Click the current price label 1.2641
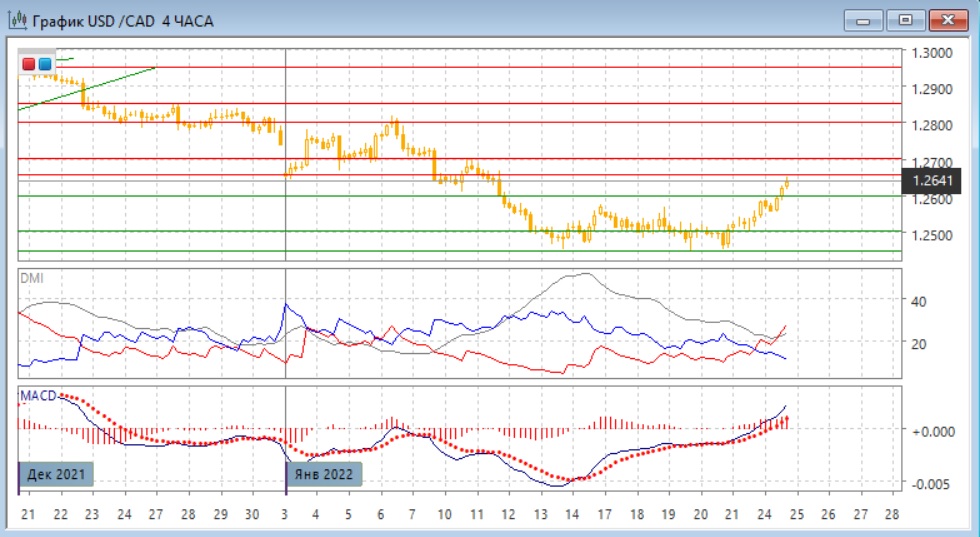The image size is (980, 537). 934,181
